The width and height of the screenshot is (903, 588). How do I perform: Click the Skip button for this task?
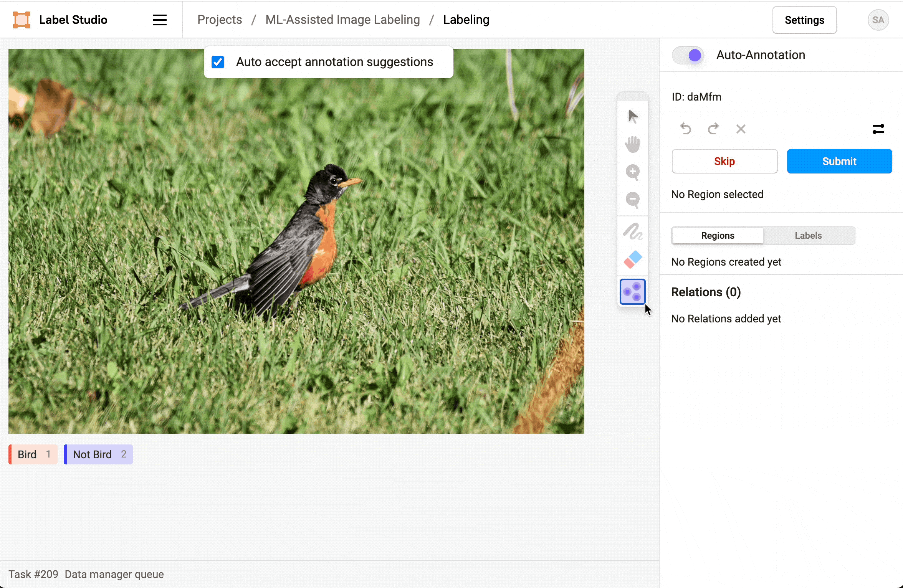pyautogui.click(x=724, y=161)
